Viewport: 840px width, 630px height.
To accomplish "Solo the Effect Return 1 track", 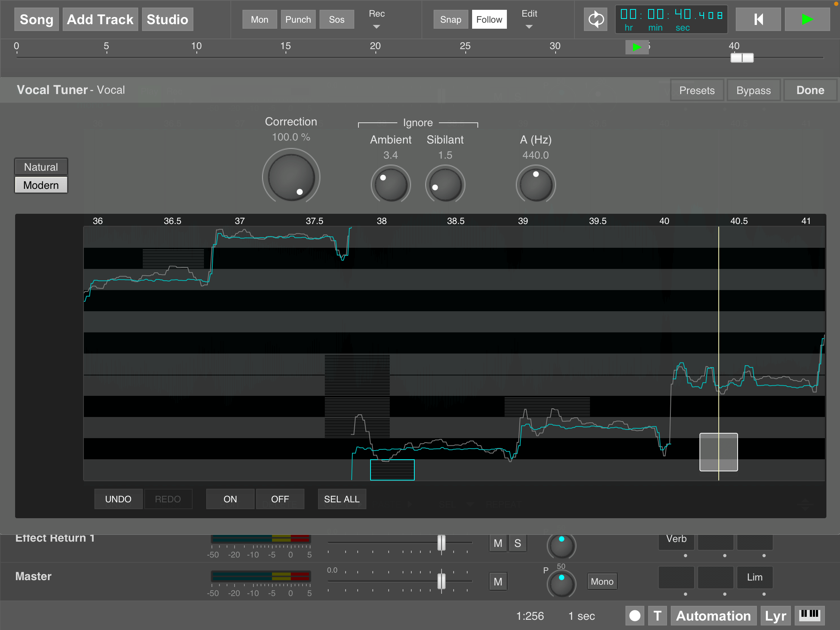I will click(x=517, y=543).
